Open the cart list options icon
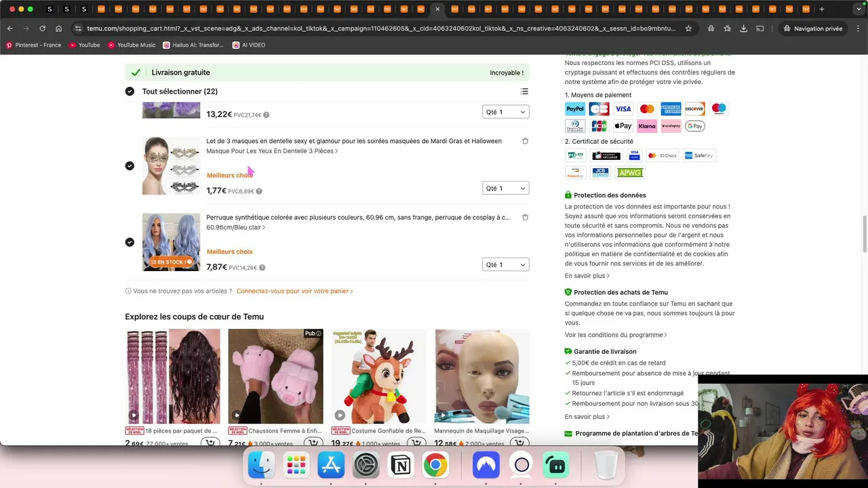This screenshot has height=488, width=868. (524, 91)
